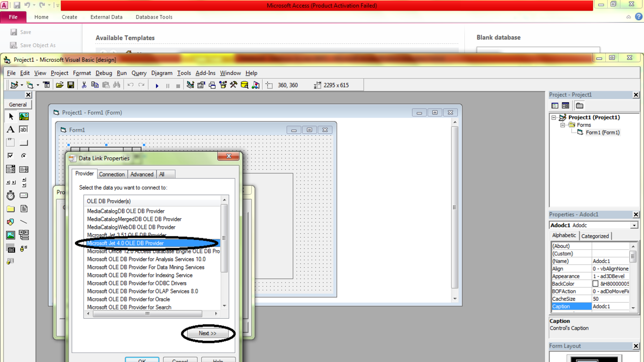
Task: Select the Adodc control in the toolbox
Action: pos(24,248)
